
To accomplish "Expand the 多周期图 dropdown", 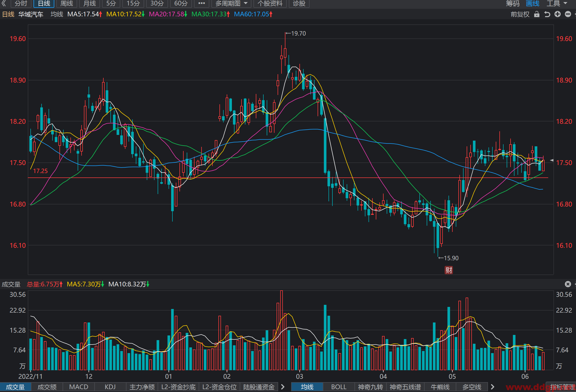I will tap(231, 4).
